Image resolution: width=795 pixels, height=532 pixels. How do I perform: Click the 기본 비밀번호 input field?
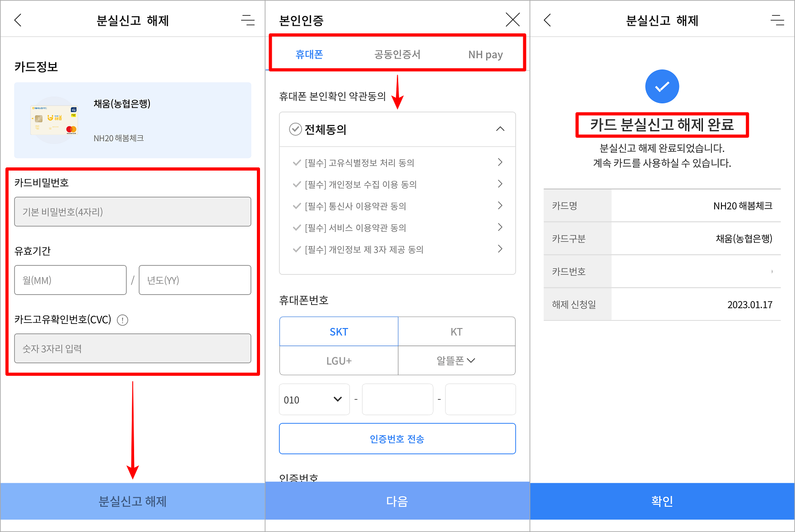tap(132, 211)
